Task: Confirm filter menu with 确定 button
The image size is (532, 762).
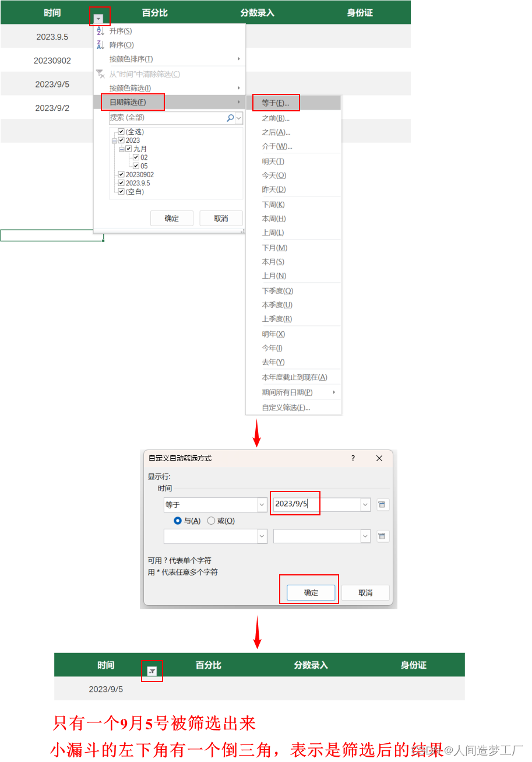Action: point(171,219)
